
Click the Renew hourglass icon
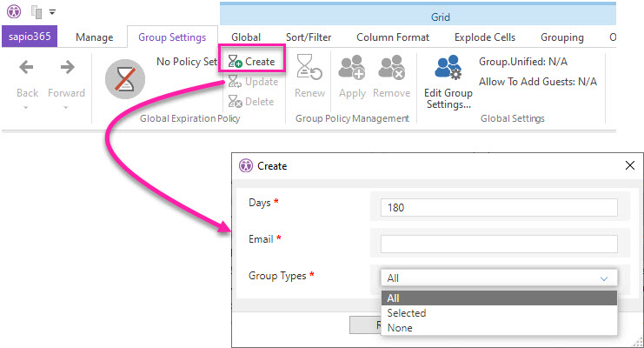[309, 68]
